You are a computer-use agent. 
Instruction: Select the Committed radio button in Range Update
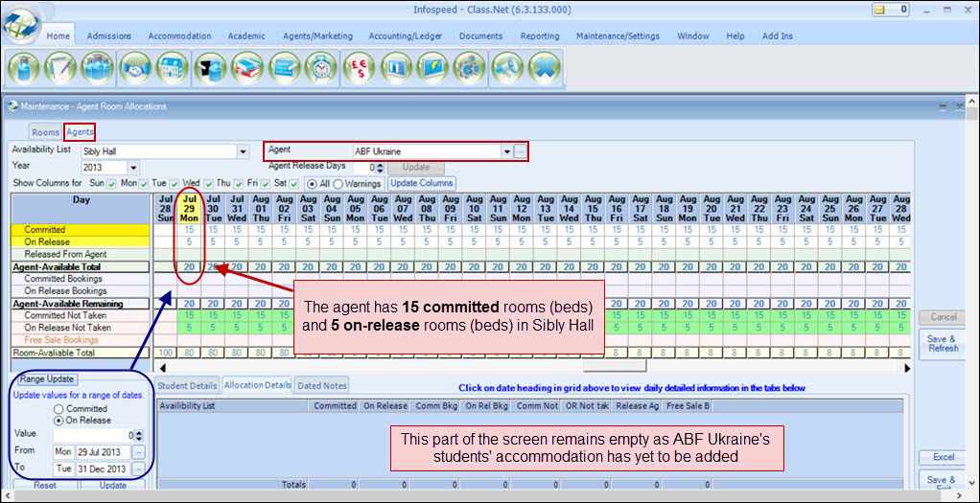pyautogui.click(x=59, y=408)
